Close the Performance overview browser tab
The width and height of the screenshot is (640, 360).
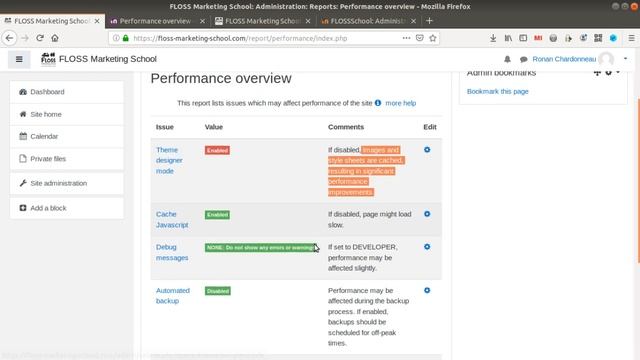[202, 21]
